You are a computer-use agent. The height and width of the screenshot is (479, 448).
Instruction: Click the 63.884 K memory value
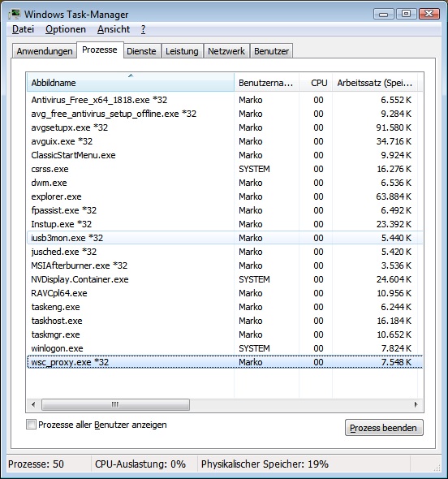tap(394, 196)
